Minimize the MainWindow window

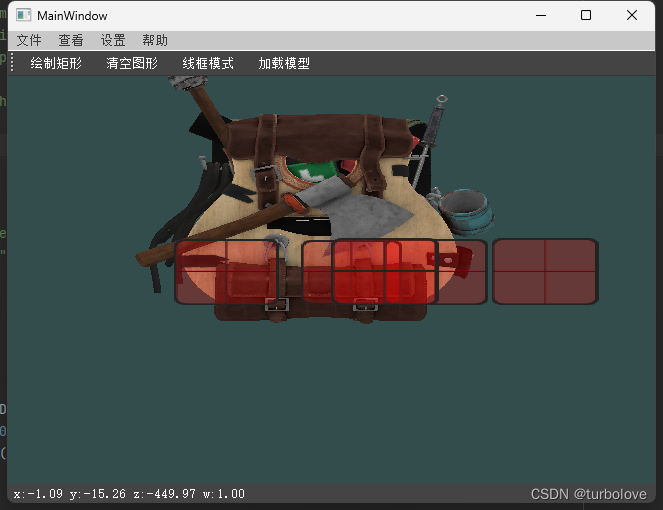point(541,16)
